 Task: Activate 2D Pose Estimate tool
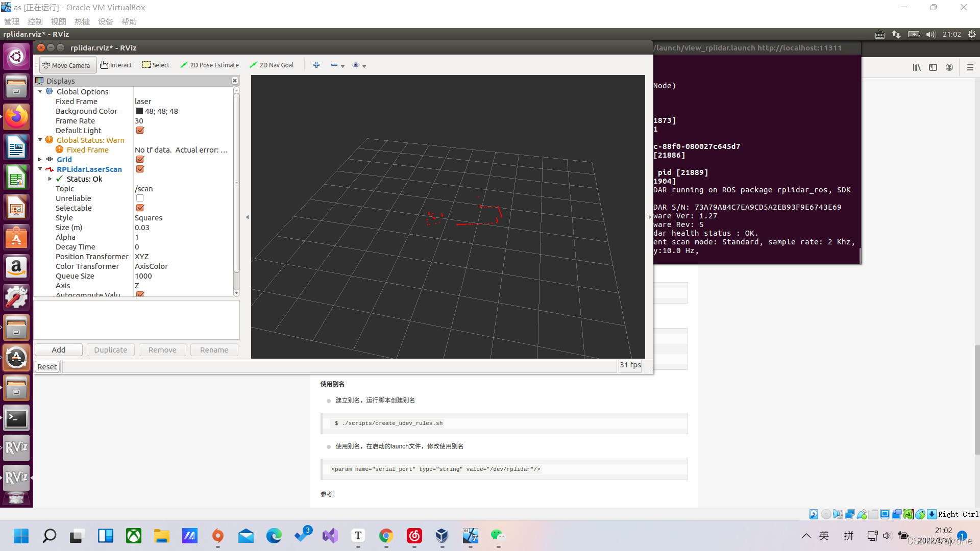(210, 65)
